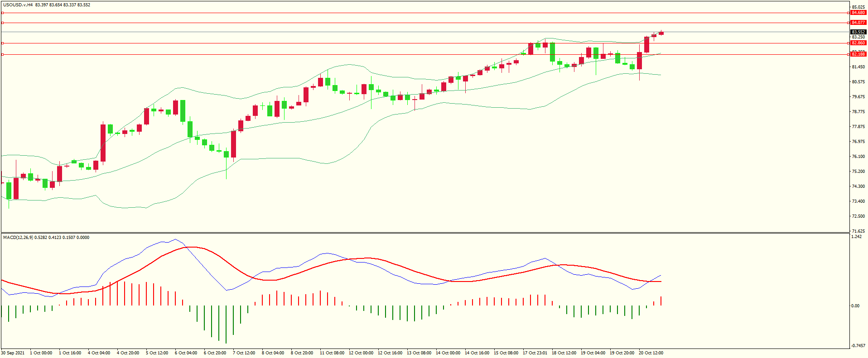The height and width of the screenshot is (358, 868).
Task: Click the 20 Oct 12:00 time axis label
Action: click(x=651, y=353)
